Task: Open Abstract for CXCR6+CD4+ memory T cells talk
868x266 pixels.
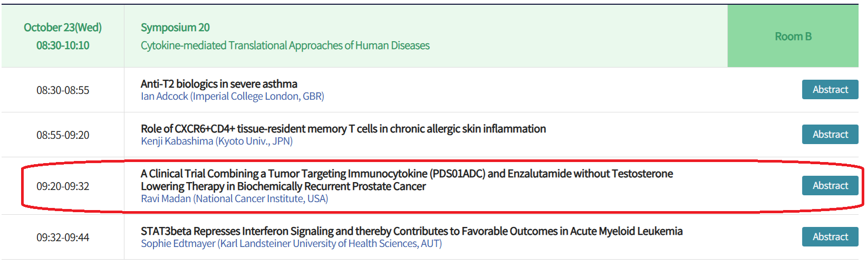Action: (x=830, y=135)
